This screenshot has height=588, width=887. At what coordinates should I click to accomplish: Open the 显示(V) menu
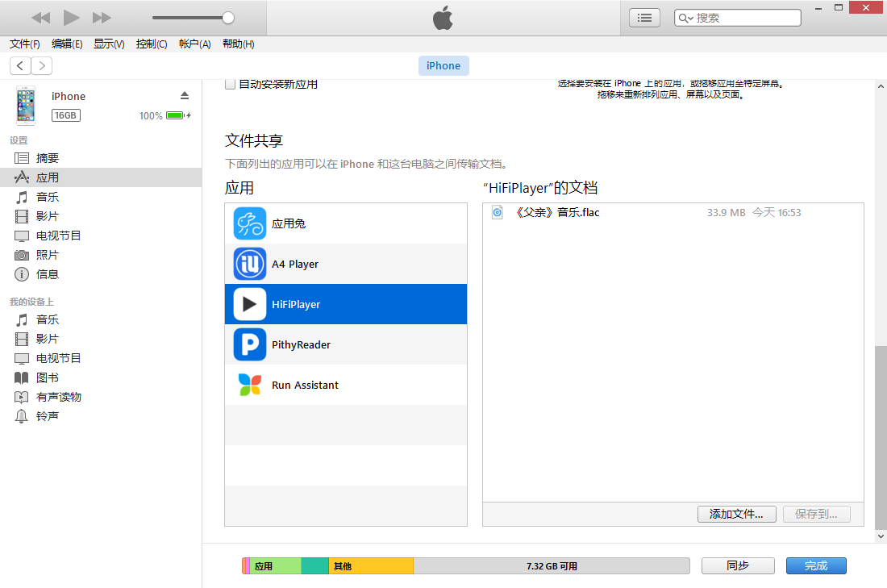pos(109,44)
